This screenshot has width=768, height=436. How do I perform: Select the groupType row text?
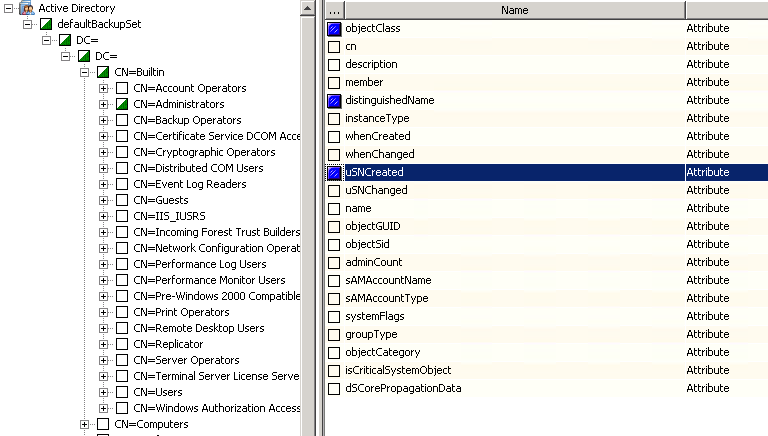tap(371, 334)
